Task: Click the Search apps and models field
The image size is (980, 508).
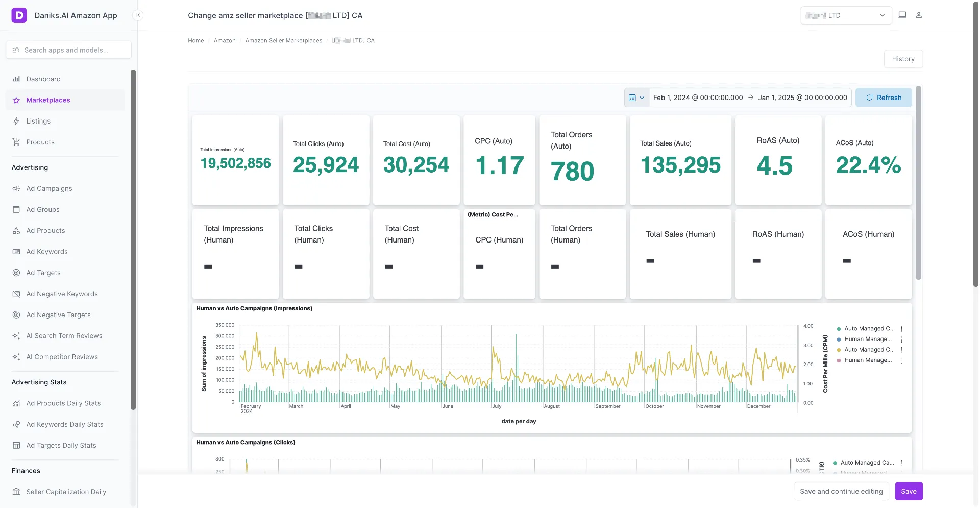Action: point(69,50)
